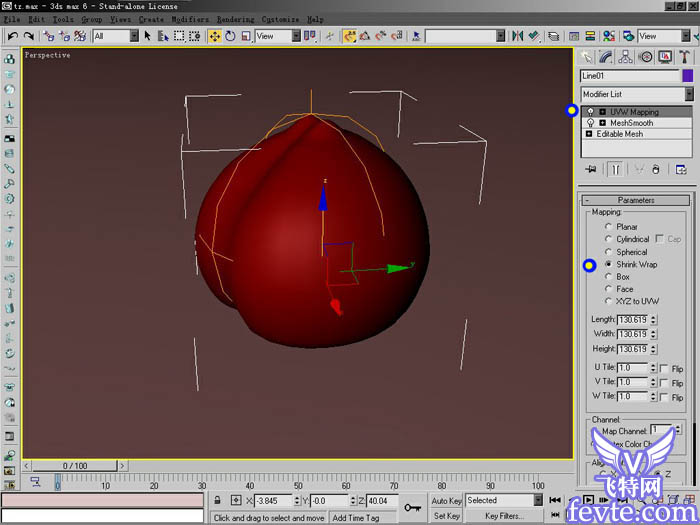Click the Key Filters button

pyautogui.click(x=504, y=516)
